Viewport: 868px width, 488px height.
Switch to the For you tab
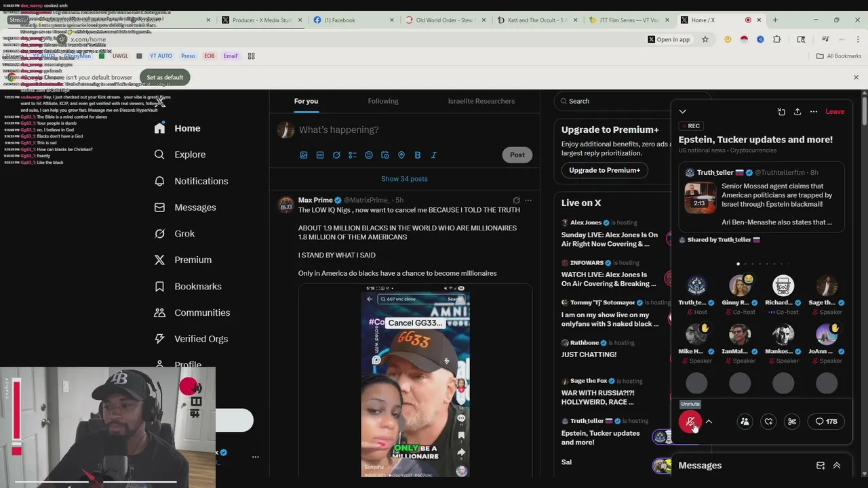coord(306,101)
